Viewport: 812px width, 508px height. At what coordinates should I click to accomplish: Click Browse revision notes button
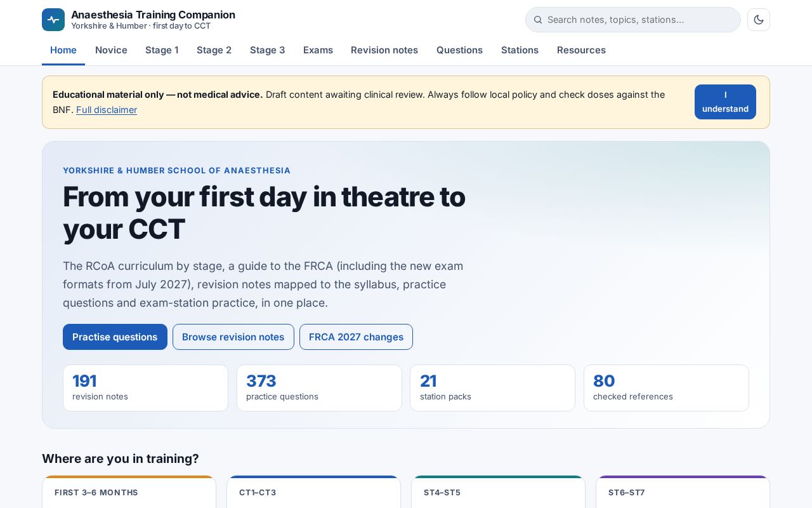point(233,337)
